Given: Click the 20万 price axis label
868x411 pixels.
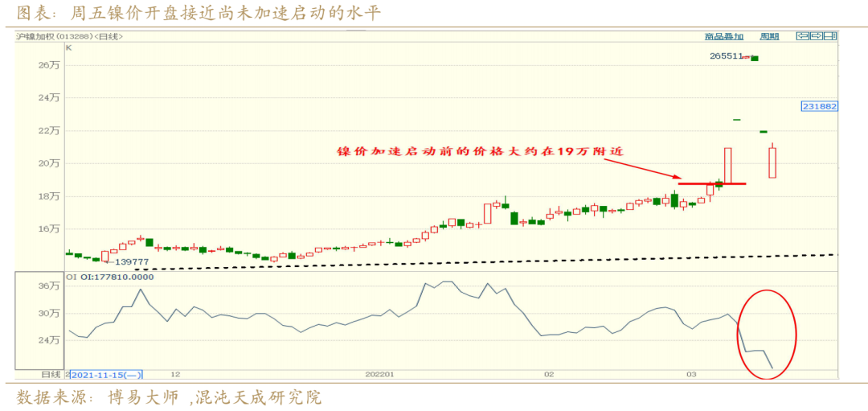Looking at the screenshot, I should (x=51, y=163).
